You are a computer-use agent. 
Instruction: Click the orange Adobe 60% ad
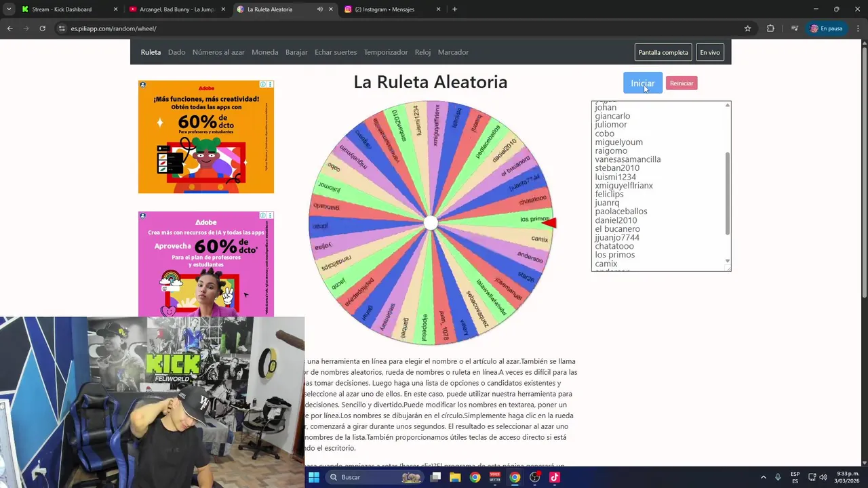click(x=206, y=137)
